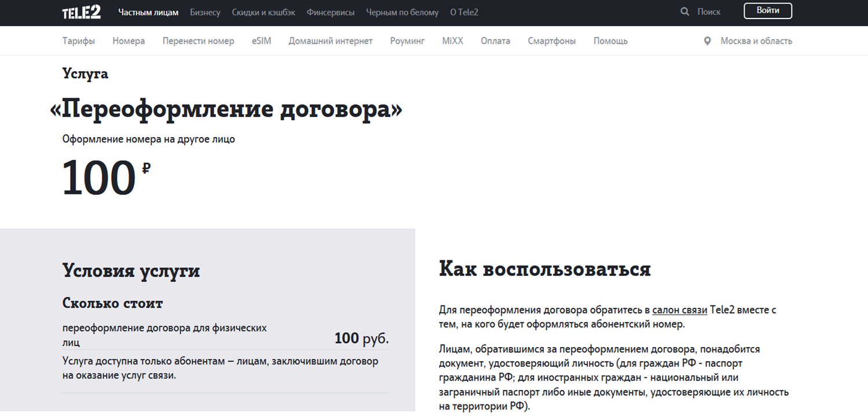Go to Перенести номер
This screenshot has height=420, width=868.
point(198,41)
